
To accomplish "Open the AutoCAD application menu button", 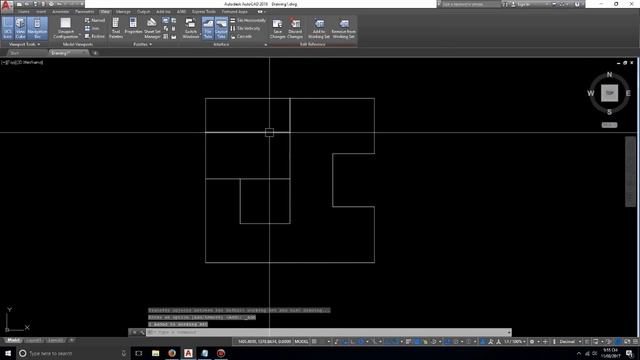I will pos(6,6).
